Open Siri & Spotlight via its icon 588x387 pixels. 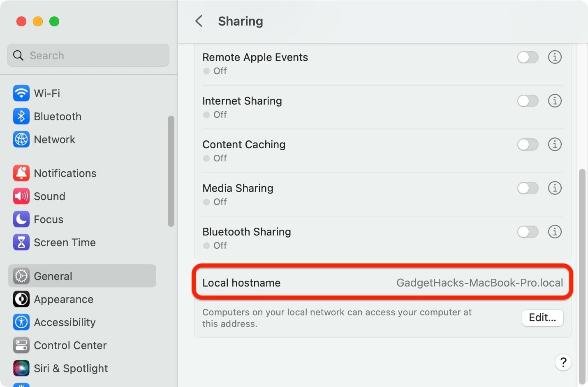[x=21, y=368]
